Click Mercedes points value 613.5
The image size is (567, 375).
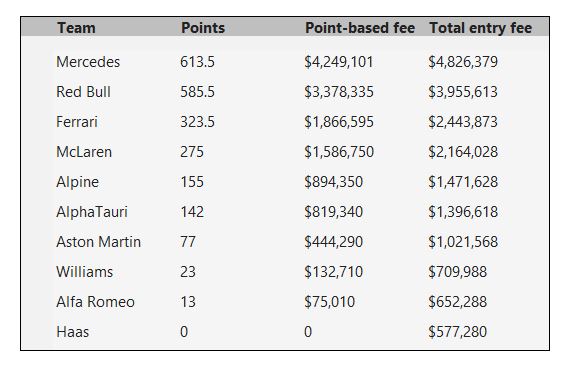click(197, 62)
